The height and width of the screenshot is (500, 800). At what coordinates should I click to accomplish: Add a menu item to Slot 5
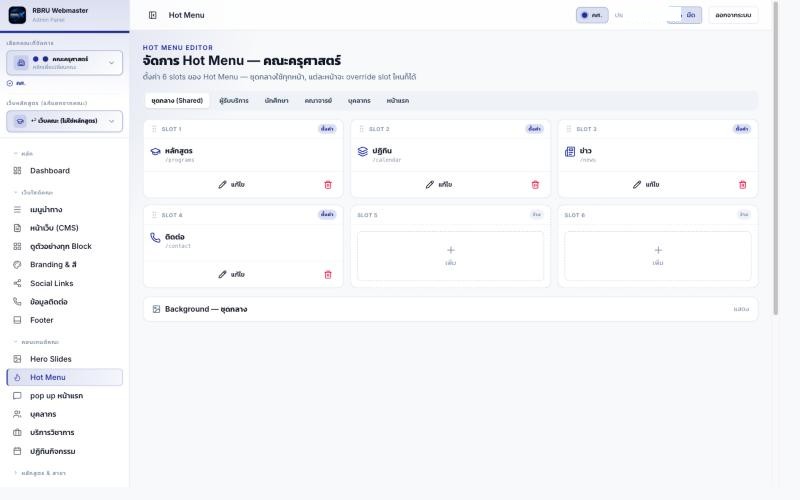(x=451, y=256)
